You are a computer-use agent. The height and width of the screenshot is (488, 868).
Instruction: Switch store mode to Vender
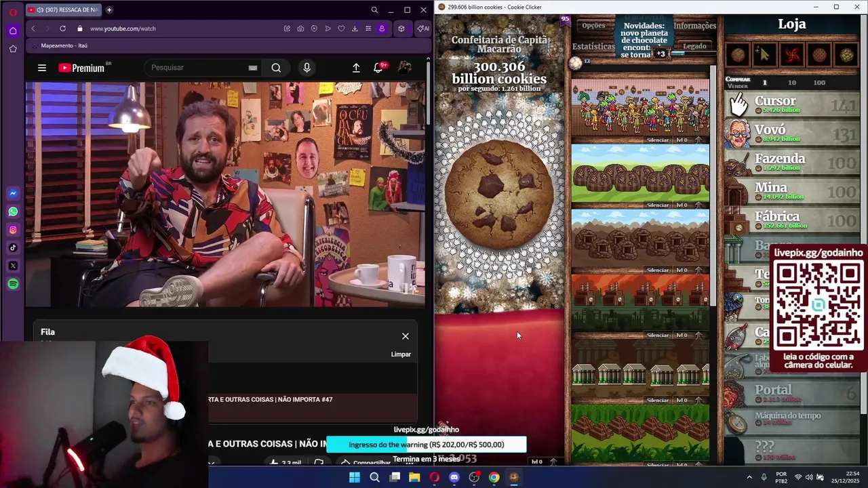[x=738, y=86]
